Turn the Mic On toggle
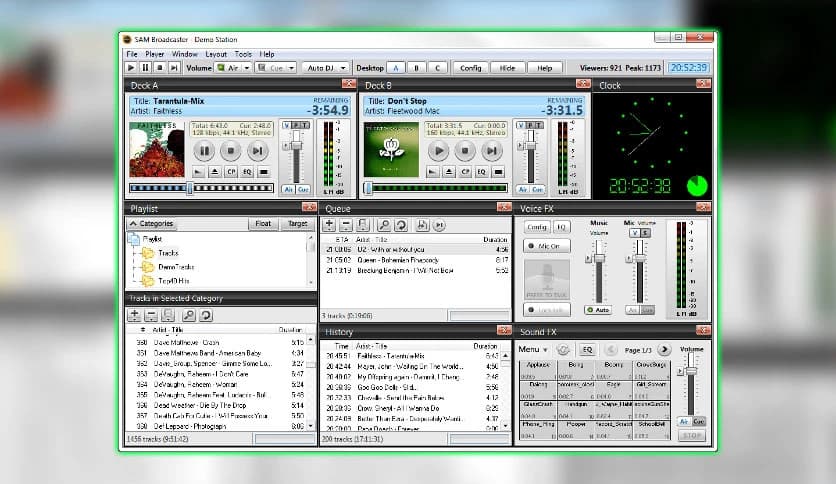 point(546,246)
